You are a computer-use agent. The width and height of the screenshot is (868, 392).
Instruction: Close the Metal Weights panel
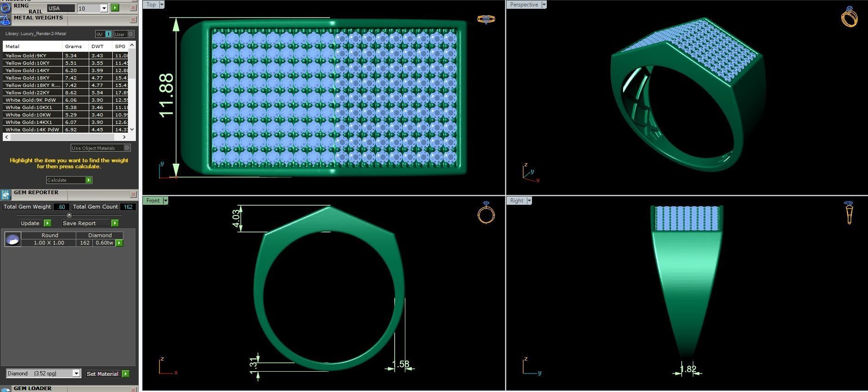tap(134, 19)
